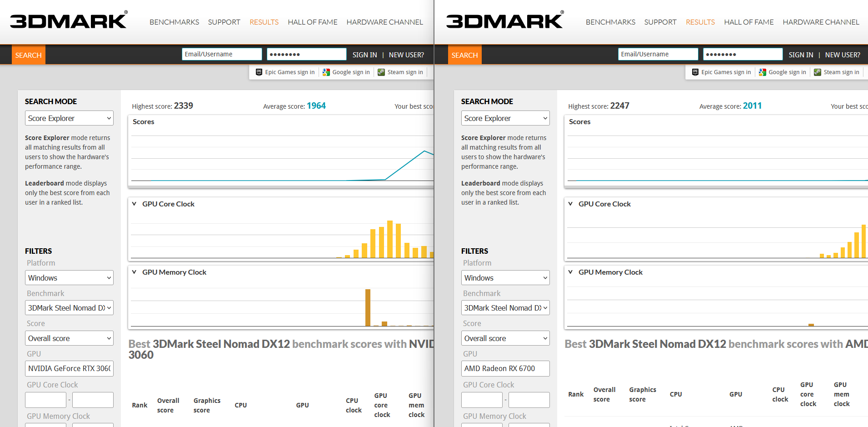868x427 pixels.
Task: Open SUPPORT menu in right window
Action: coord(660,22)
